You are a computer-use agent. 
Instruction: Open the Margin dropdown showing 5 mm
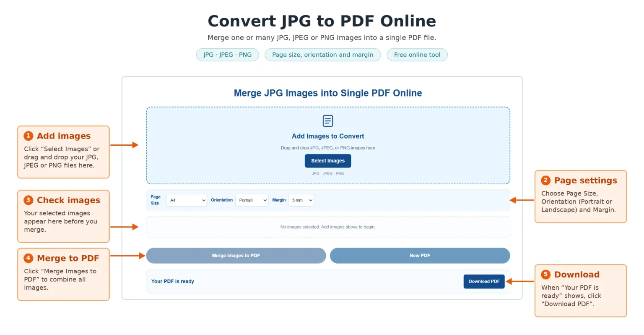[301, 200]
